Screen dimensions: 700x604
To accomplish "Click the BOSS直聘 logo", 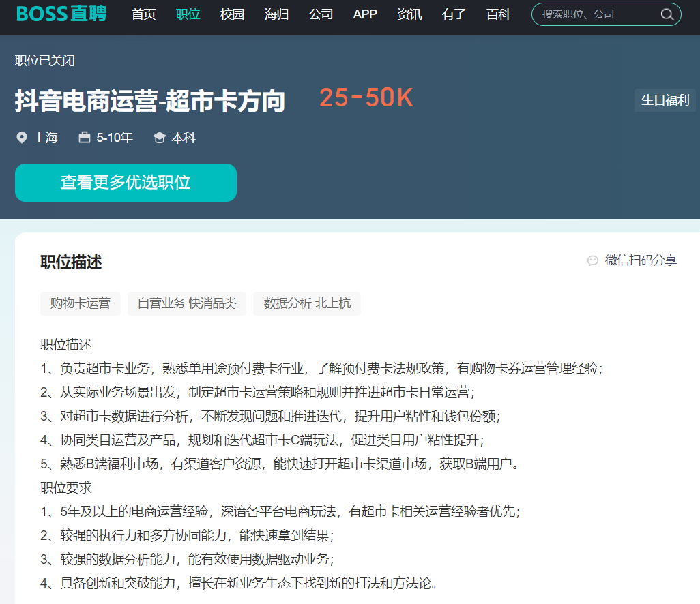I will tap(61, 14).
